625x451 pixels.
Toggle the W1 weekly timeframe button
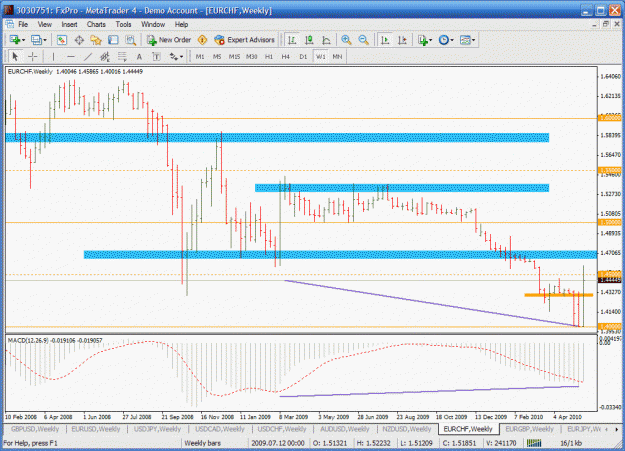coord(320,57)
